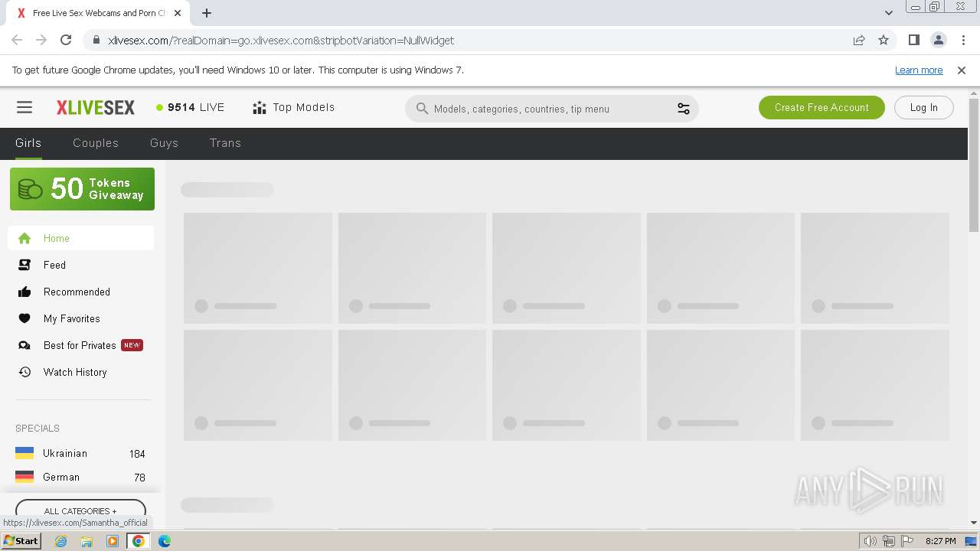Go back to the previous page
The image size is (980, 551).
point(17,40)
